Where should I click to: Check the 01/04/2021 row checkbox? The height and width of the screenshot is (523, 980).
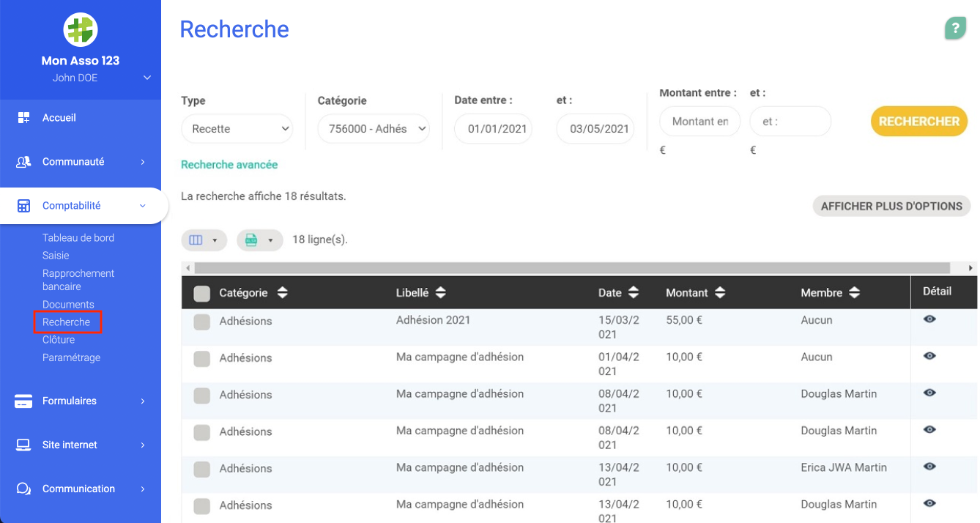pos(201,358)
